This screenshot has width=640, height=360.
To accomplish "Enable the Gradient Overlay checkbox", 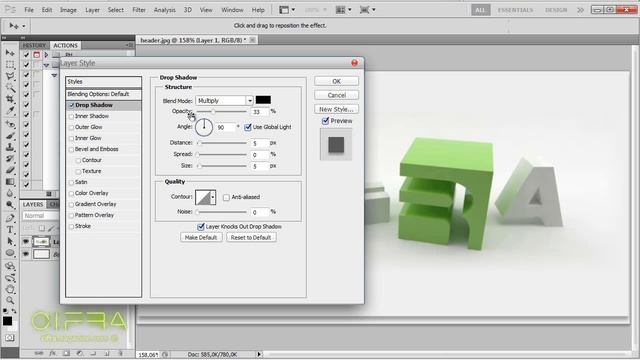I will 71,204.
